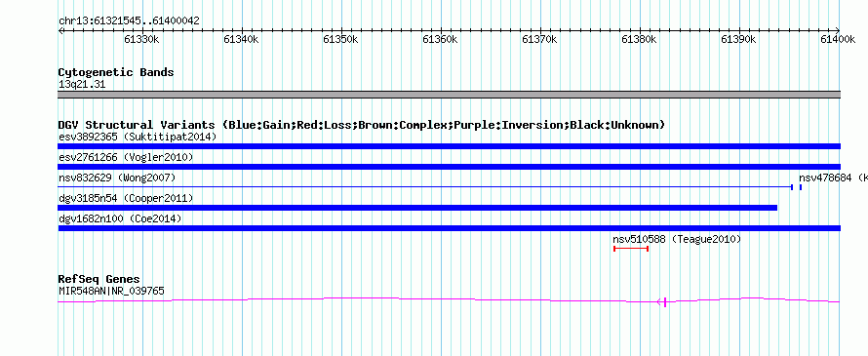The width and height of the screenshot is (868, 356).
Task: Open variant label esv3892365 (Suktitipat2014)
Action: click(x=138, y=137)
